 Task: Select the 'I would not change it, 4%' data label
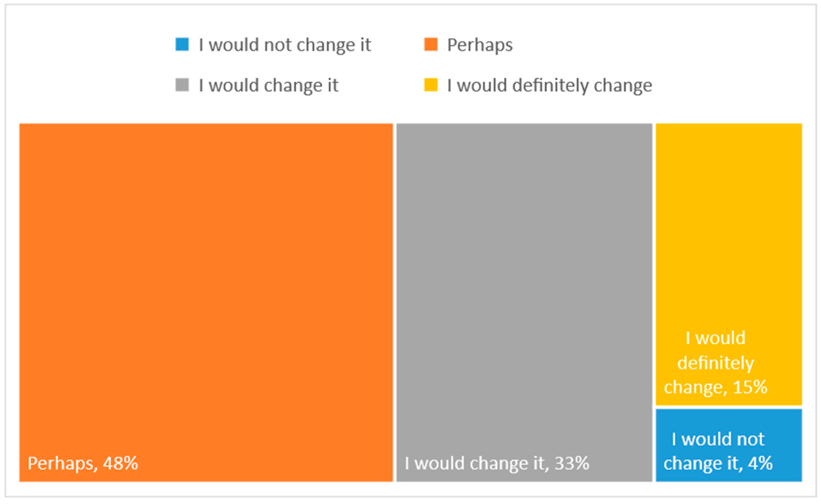pyautogui.click(x=718, y=451)
